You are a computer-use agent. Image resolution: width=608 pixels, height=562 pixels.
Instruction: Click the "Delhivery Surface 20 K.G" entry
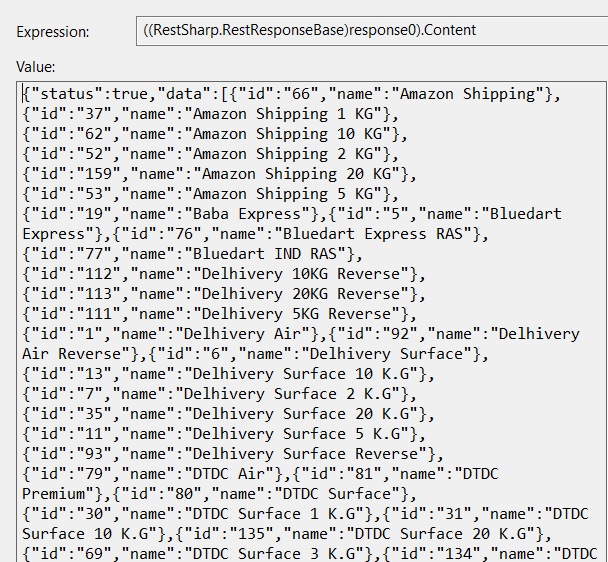[x=228, y=414]
